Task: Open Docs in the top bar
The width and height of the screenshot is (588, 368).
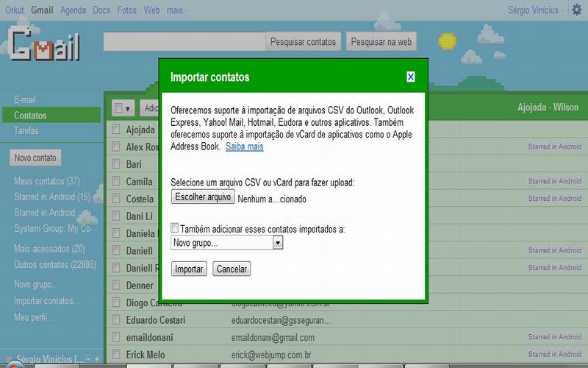Action: click(101, 10)
